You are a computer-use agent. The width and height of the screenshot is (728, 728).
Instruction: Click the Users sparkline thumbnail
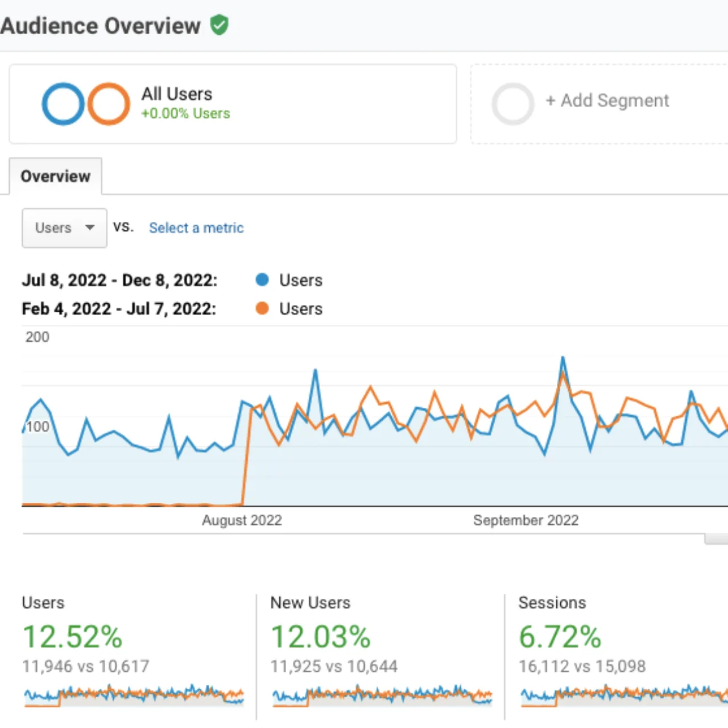point(134,695)
